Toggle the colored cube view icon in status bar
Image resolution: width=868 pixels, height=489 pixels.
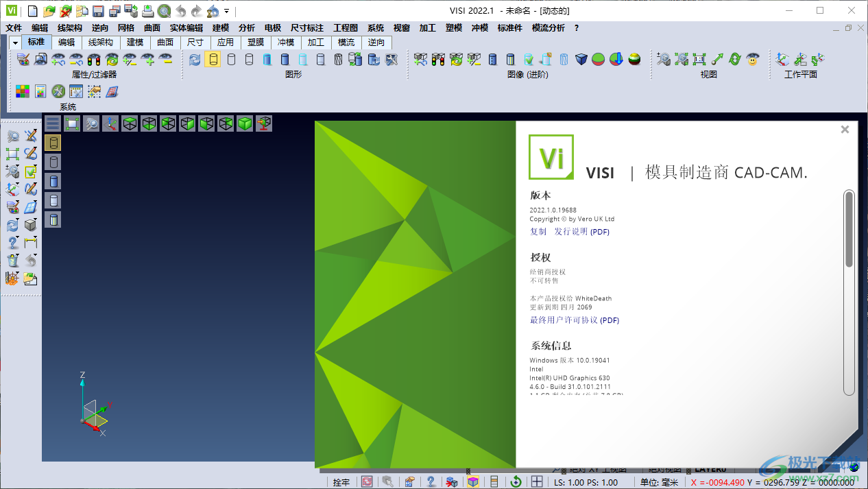click(x=473, y=481)
